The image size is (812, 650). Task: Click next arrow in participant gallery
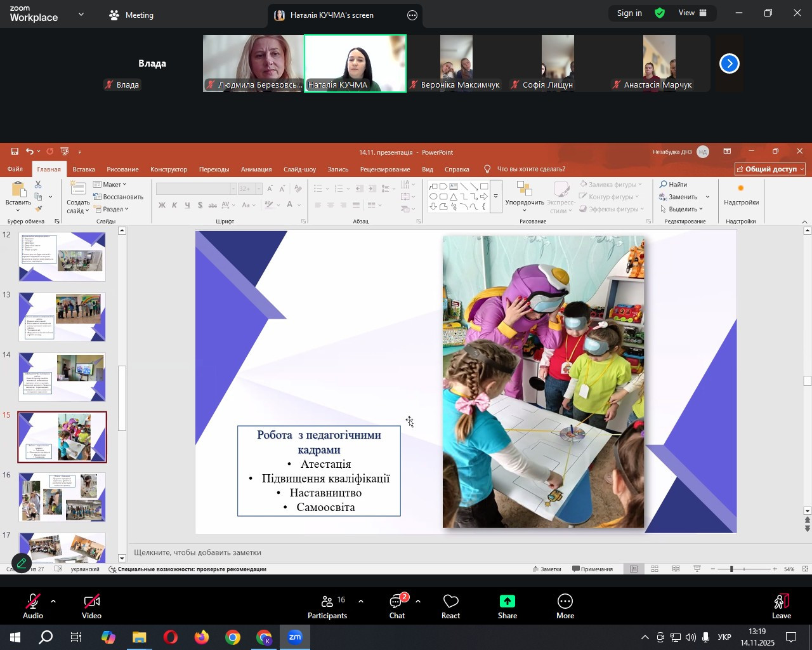click(730, 63)
